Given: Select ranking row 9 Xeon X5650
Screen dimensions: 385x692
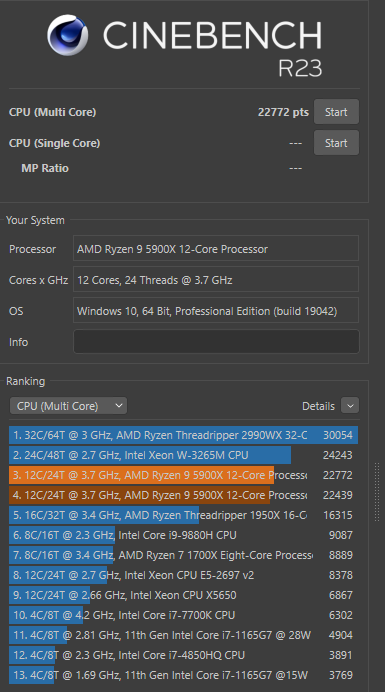Looking at the screenshot, I should [183, 595].
